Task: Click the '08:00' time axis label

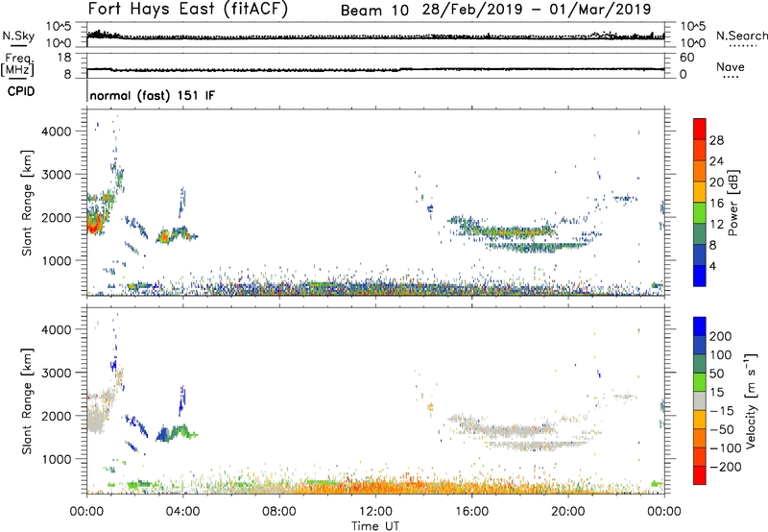Action: pos(278,512)
